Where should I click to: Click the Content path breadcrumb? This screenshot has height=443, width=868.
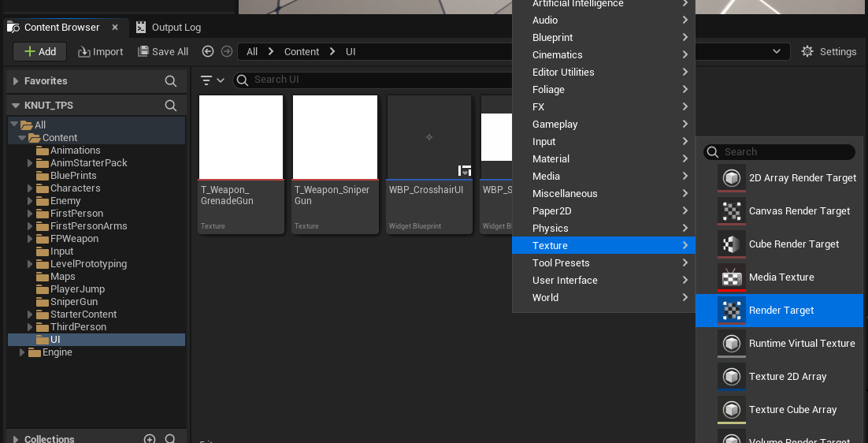(x=302, y=51)
